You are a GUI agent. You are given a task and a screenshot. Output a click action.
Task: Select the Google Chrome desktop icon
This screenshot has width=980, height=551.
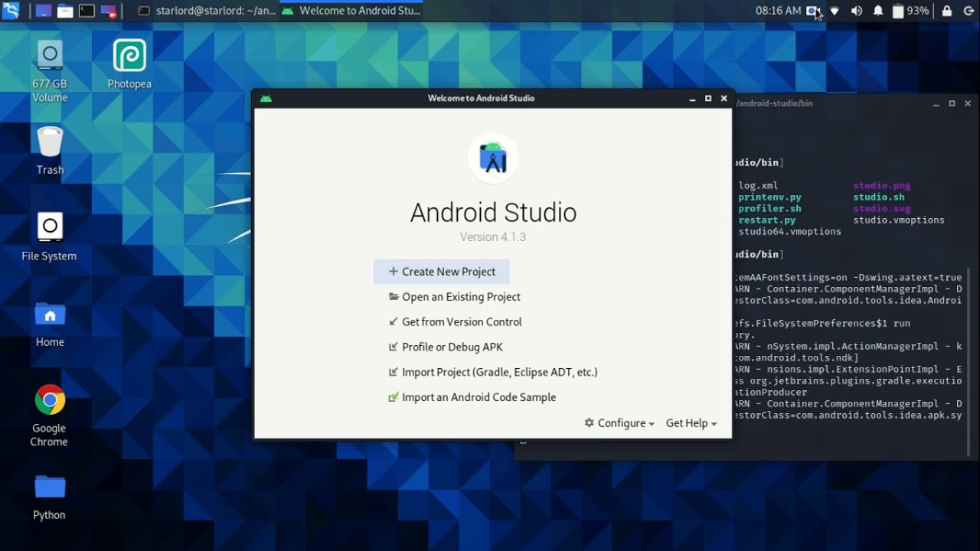(50, 416)
